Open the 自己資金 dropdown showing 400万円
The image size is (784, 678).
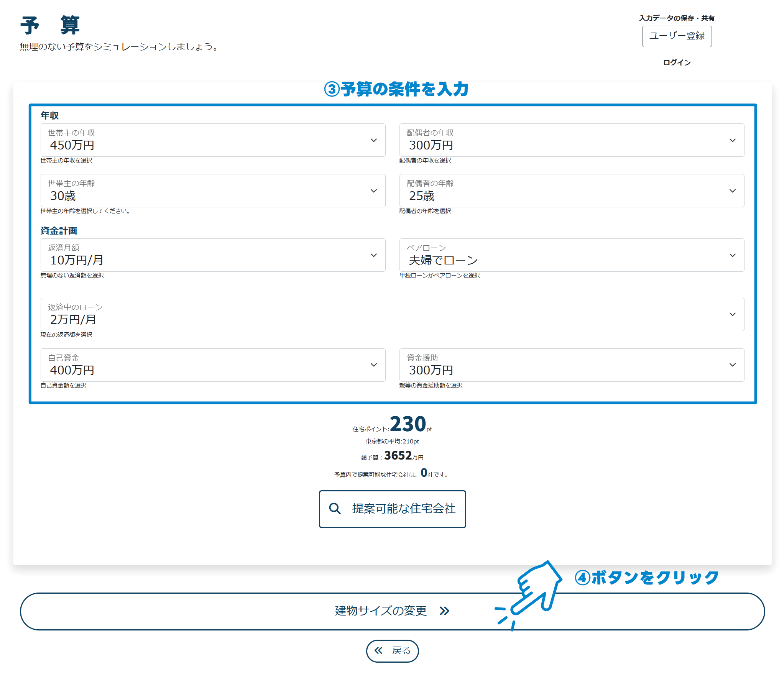[x=213, y=365]
